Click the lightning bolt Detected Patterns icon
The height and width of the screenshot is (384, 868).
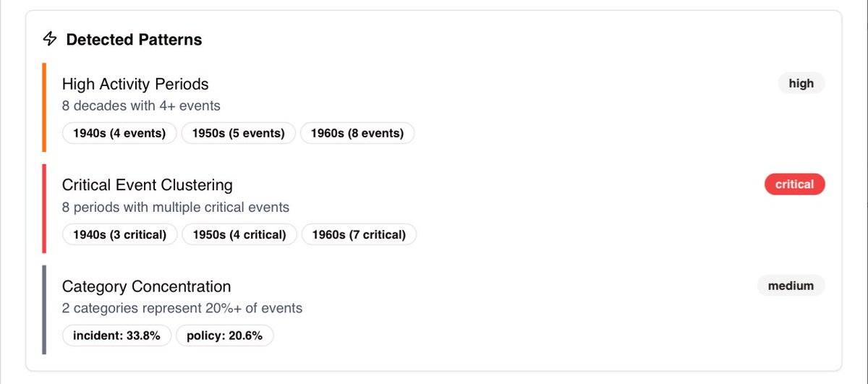[49, 39]
